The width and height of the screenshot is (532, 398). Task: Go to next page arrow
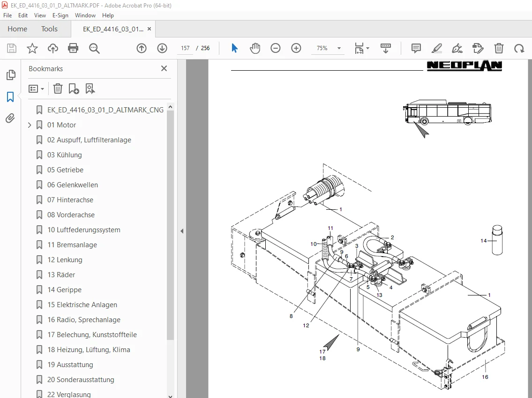coord(162,48)
